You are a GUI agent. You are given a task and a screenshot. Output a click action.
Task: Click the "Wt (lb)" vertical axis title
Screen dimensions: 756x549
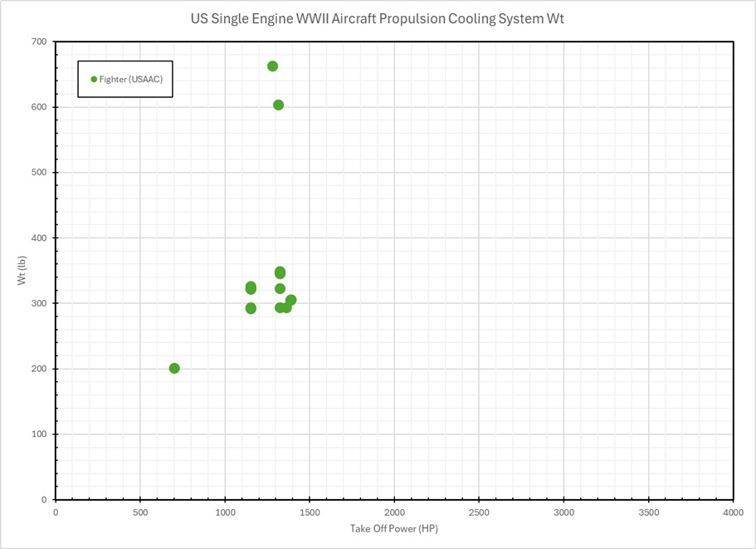pos(22,271)
